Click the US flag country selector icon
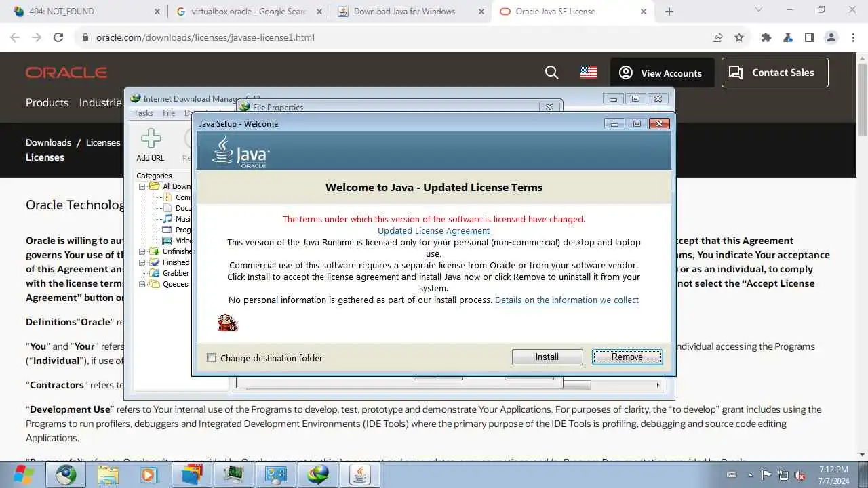The image size is (868, 488). (x=589, y=73)
